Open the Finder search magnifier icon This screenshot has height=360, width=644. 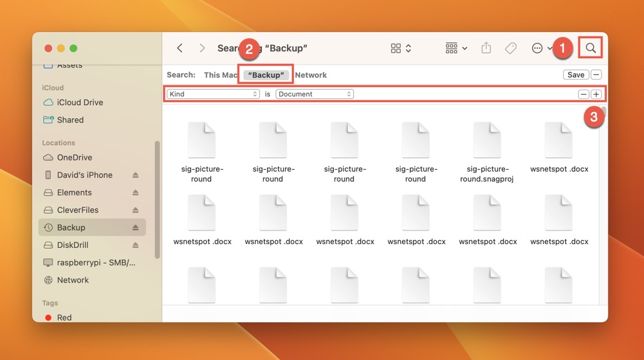pos(591,48)
